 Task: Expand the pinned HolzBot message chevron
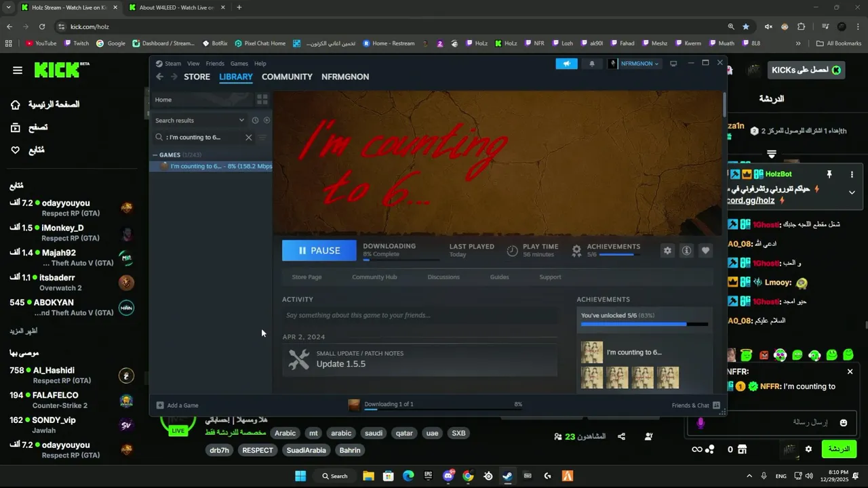click(852, 192)
